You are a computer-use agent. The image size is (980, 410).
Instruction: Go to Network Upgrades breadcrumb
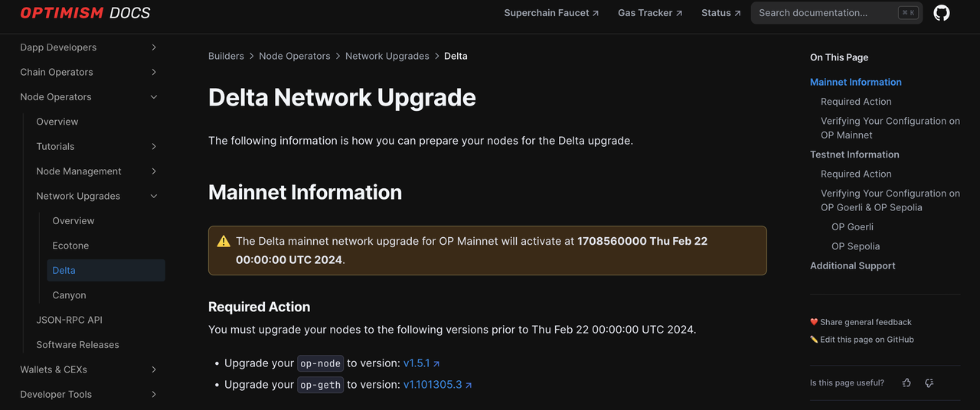387,56
